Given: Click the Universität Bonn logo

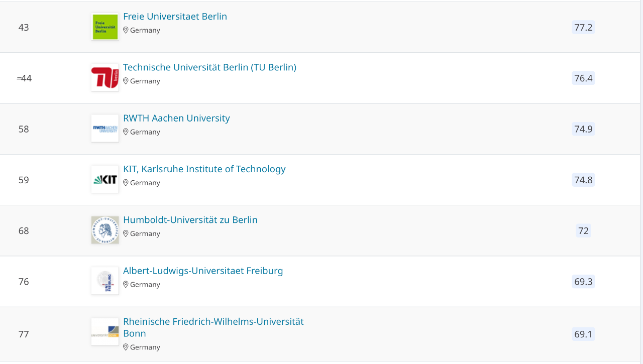Looking at the screenshot, I should click(105, 332).
